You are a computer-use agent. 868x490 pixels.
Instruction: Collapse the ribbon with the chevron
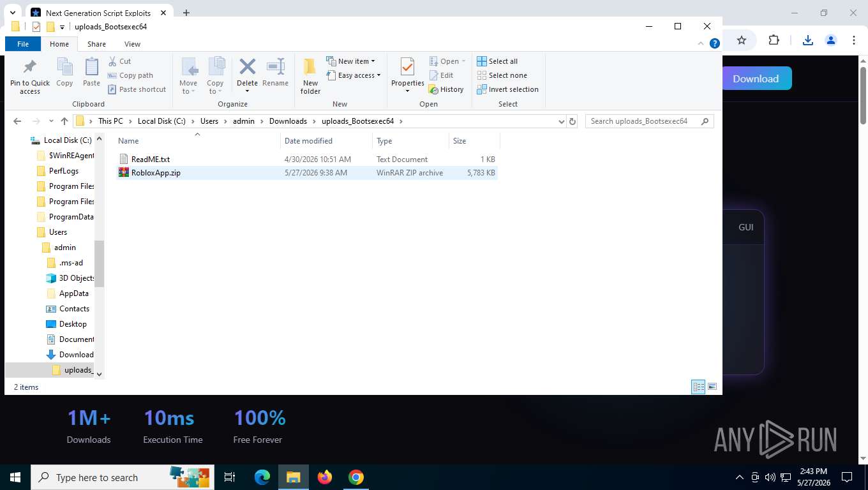[701, 43]
